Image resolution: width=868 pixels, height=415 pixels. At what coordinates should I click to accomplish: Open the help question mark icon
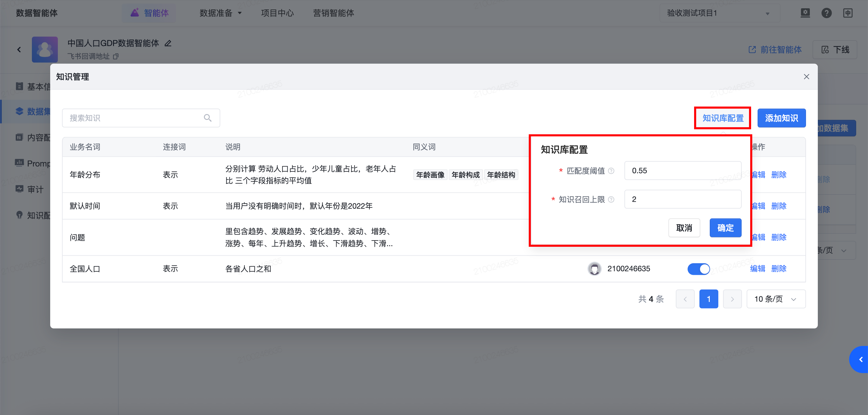point(827,13)
